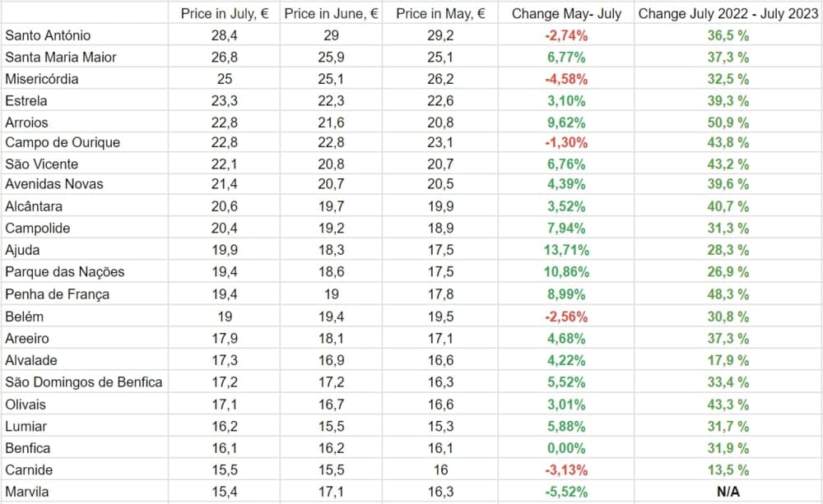Select Alvalade's 17,9 % yearly change
This screenshot has width=823, height=504.
[x=728, y=359]
